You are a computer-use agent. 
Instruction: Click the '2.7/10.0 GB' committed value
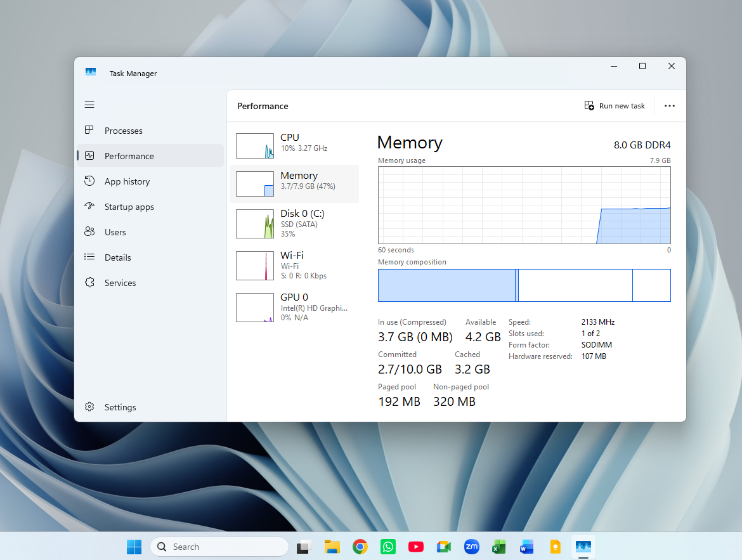410,369
